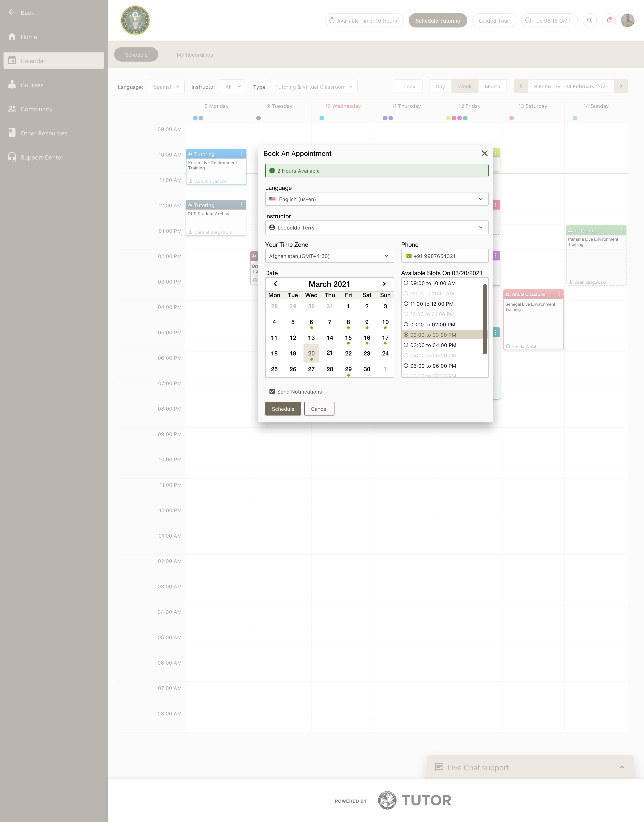Open the Support Center headset icon
Viewport: 644px width, 822px height.
coord(12,157)
